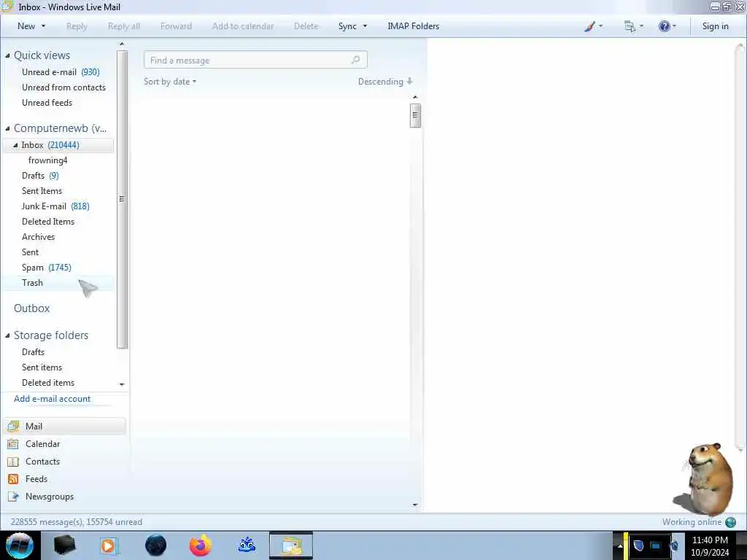Image resolution: width=747 pixels, height=560 pixels.
Task: Open IMAP Folders
Action: point(413,26)
